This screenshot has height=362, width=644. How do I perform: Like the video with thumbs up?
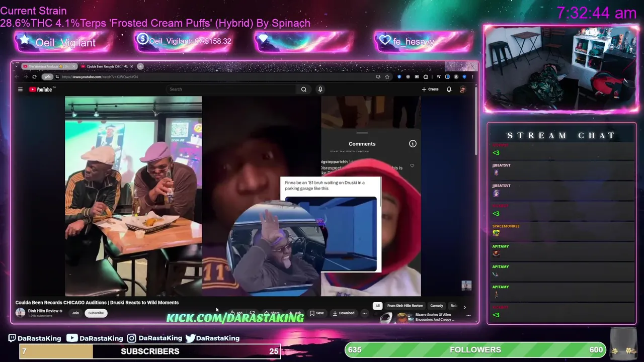coord(237,313)
